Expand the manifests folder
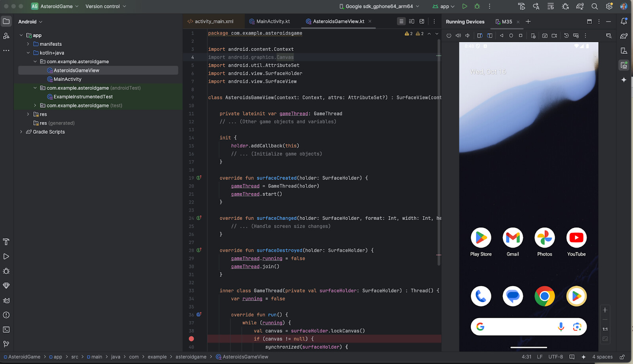The height and width of the screenshot is (364, 633). point(28,44)
